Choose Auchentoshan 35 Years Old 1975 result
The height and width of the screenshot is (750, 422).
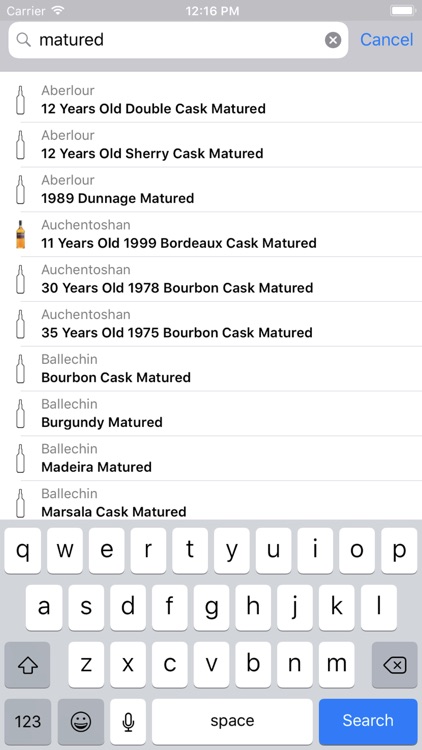pos(211,324)
